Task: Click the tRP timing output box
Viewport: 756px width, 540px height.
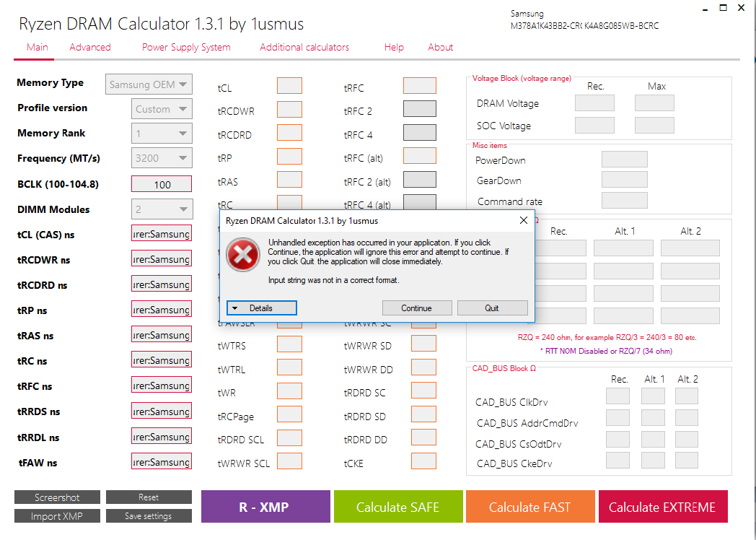Action: click(x=289, y=157)
